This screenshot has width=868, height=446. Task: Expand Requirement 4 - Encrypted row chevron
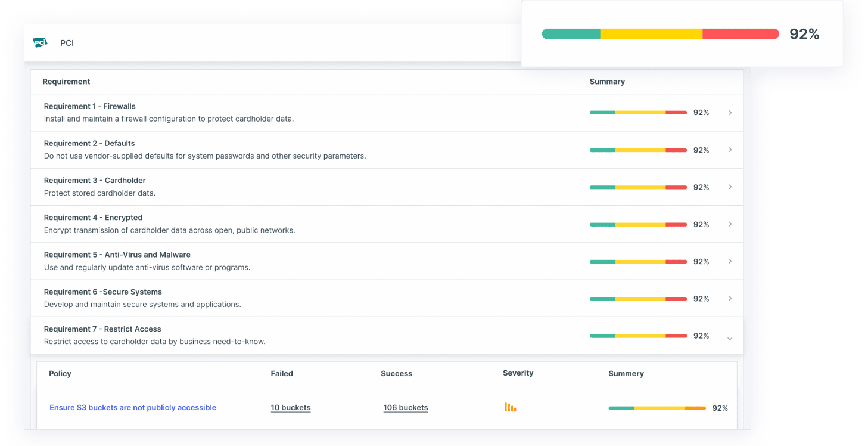(730, 224)
